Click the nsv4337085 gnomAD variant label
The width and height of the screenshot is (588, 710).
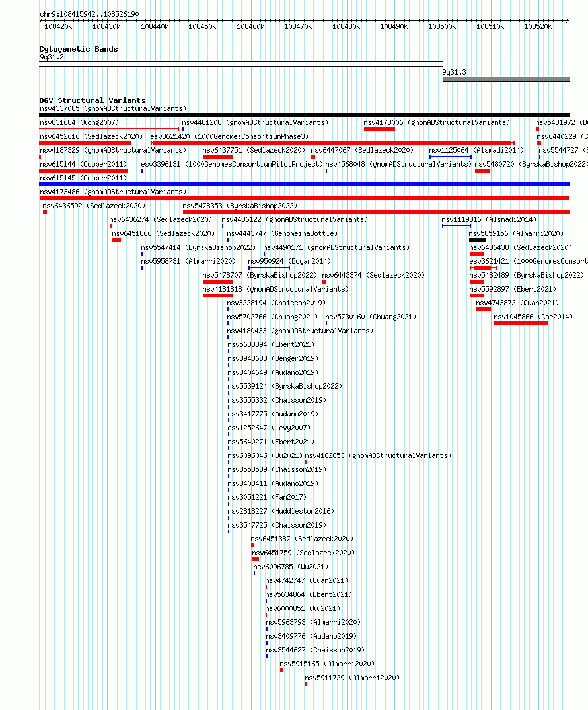(x=113, y=108)
